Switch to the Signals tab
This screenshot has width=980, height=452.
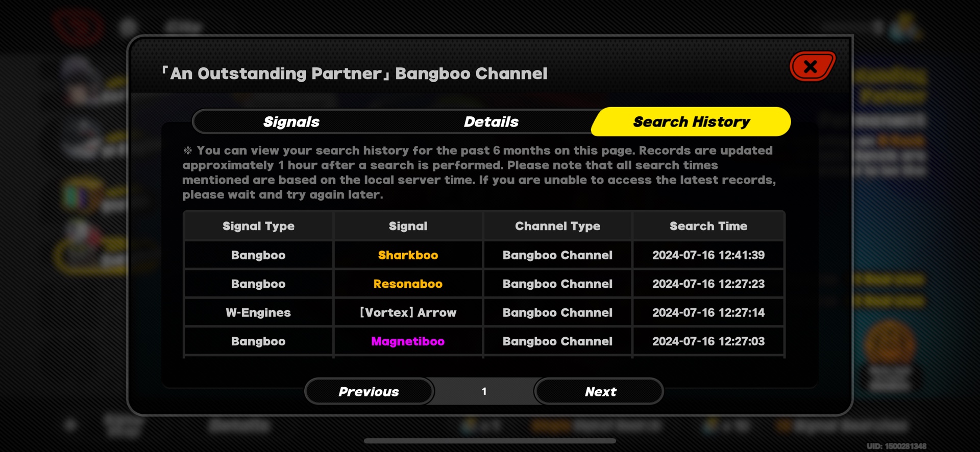291,122
